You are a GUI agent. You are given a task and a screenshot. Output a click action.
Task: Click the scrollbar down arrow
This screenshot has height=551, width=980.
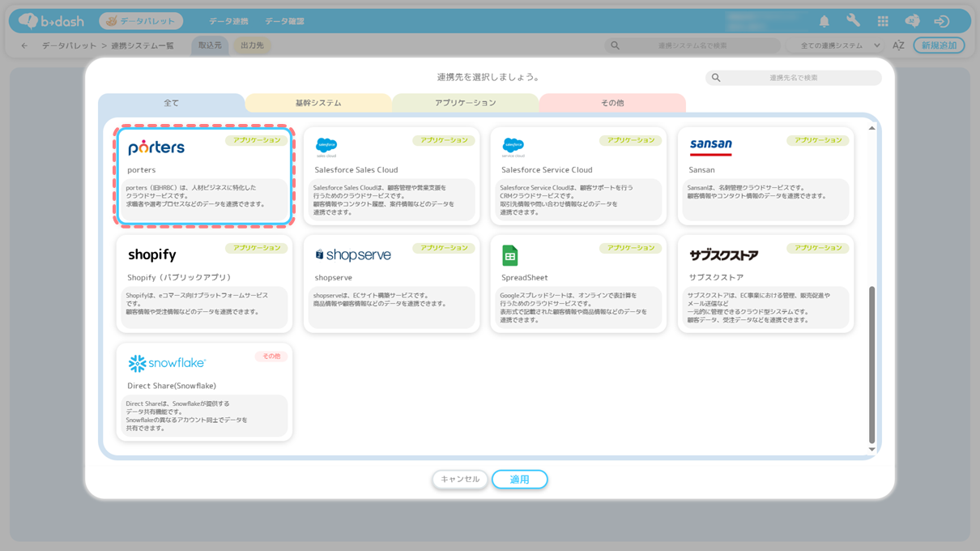[x=871, y=449]
